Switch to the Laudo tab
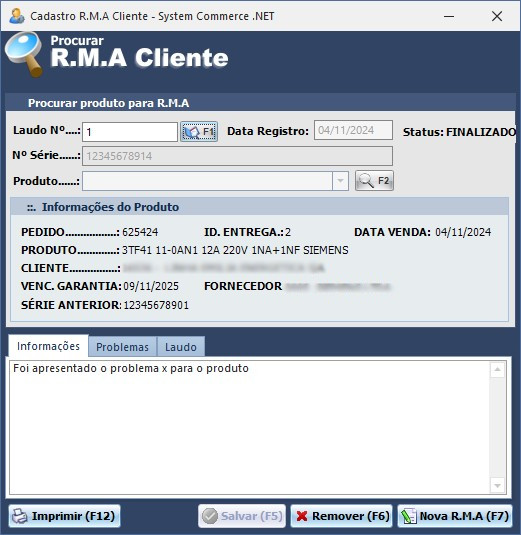The width and height of the screenshot is (521, 535). (x=181, y=347)
